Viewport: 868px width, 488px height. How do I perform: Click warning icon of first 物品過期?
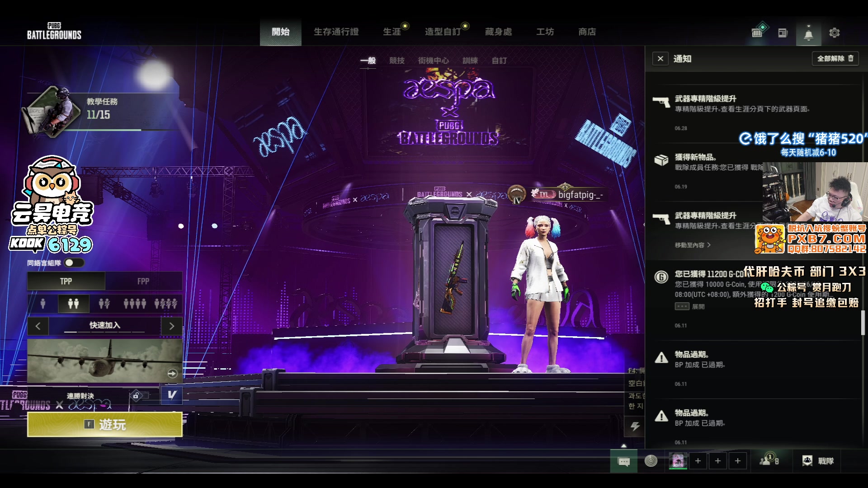661,358
